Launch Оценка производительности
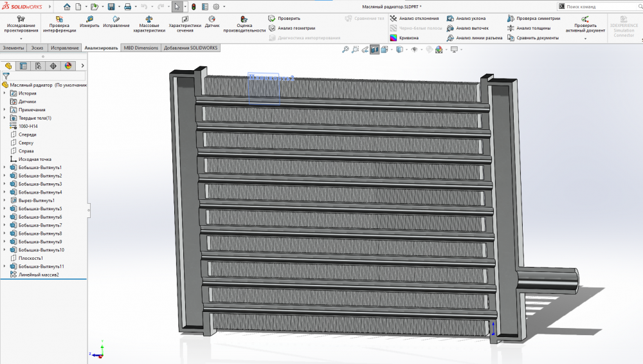The image size is (643, 364). 244,24
